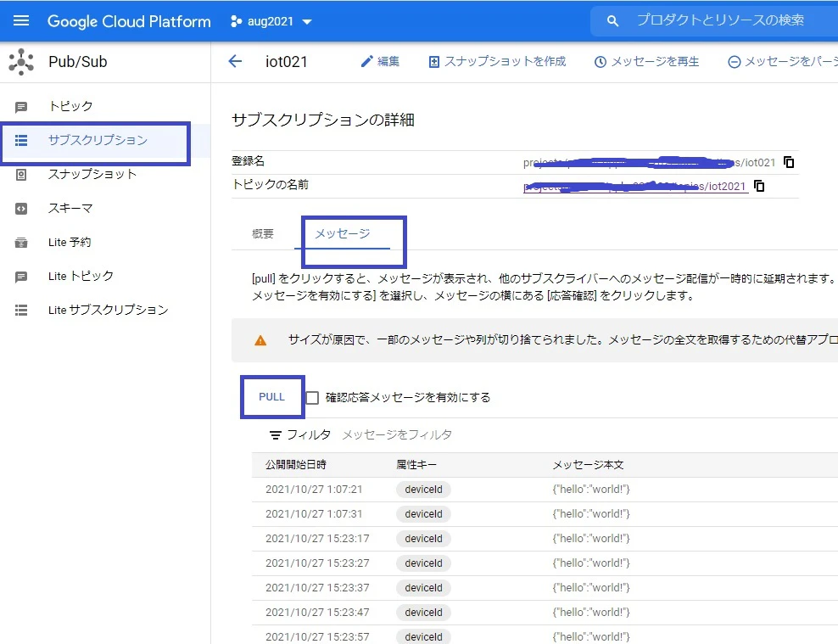Open トピック in the sidebar
The height and width of the screenshot is (644, 838).
coord(105,106)
